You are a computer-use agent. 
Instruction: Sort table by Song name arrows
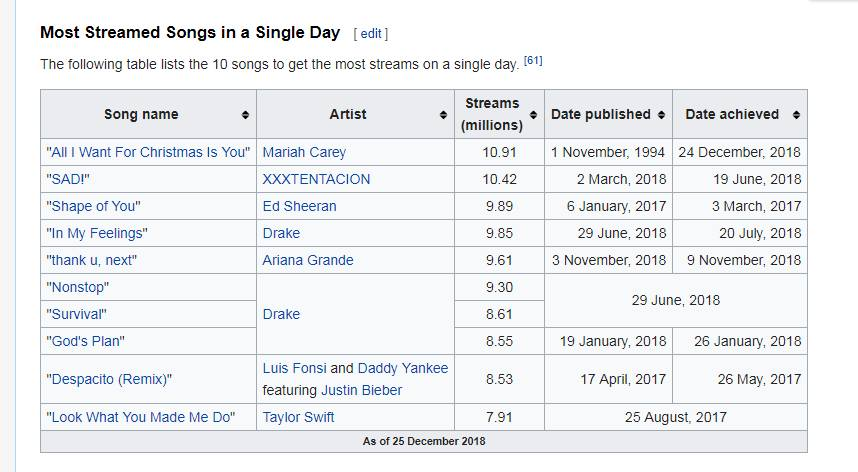pyautogui.click(x=245, y=115)
